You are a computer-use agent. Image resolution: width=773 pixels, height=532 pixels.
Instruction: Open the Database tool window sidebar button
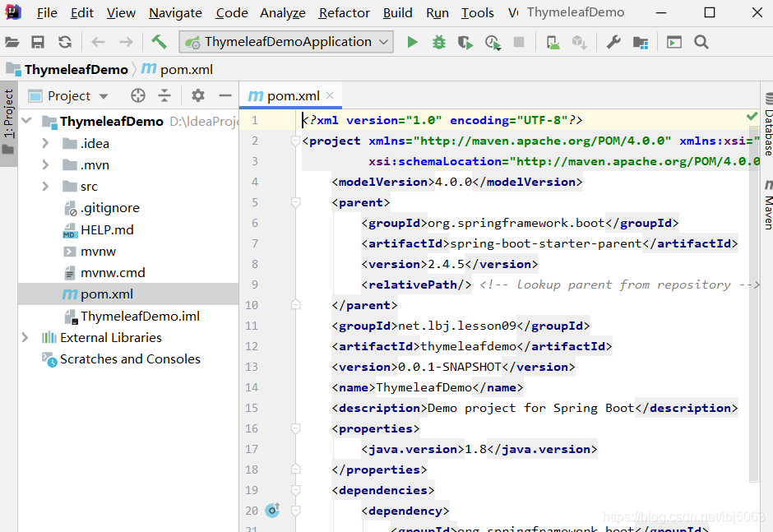(x=768, y=124)
